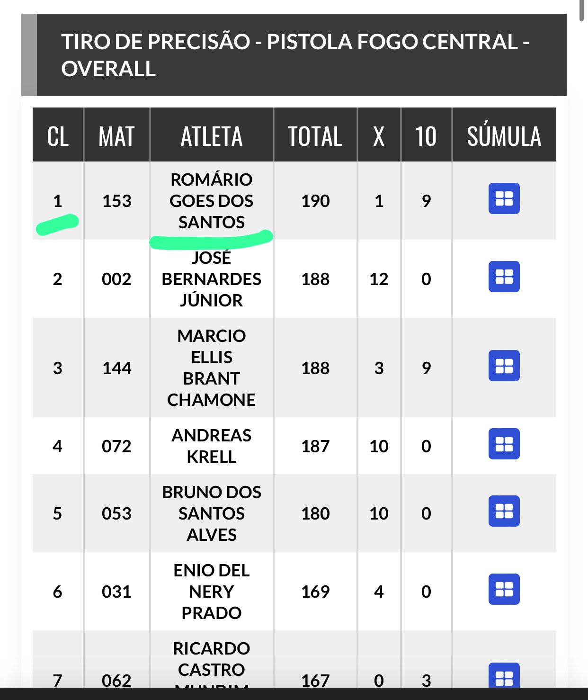Select athlete name Andreas Krell

(212, 446)
